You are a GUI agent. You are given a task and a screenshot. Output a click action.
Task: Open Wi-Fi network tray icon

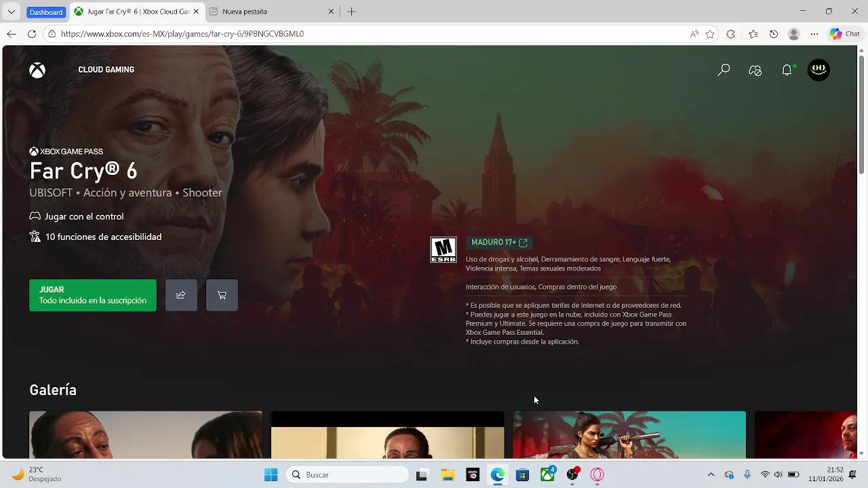click(765, 475)
